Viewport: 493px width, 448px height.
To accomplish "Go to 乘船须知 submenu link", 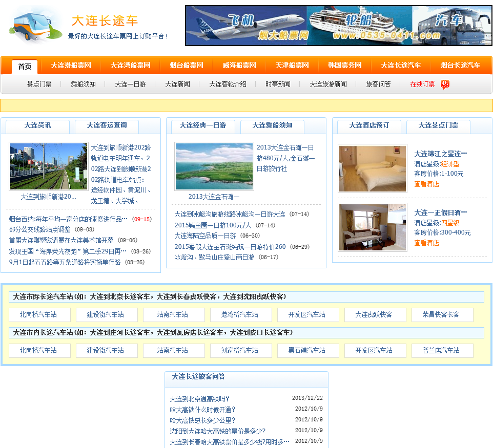I will click(x=84, y=84).
